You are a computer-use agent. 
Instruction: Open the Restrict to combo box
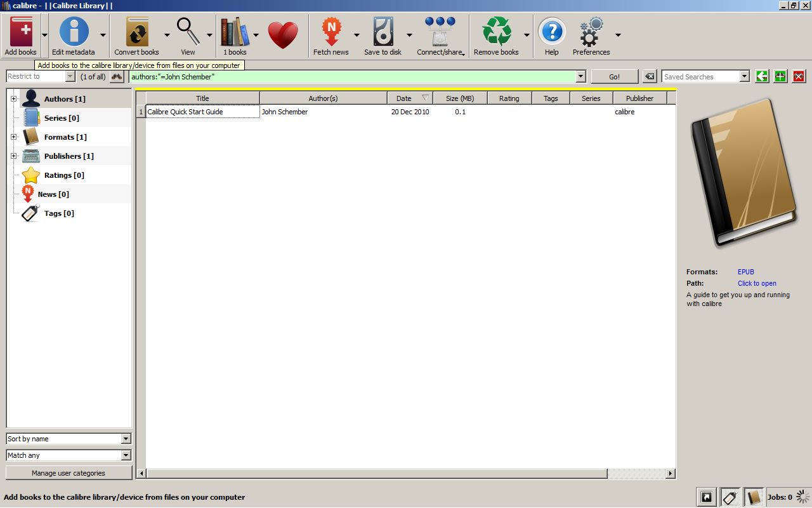41,76
